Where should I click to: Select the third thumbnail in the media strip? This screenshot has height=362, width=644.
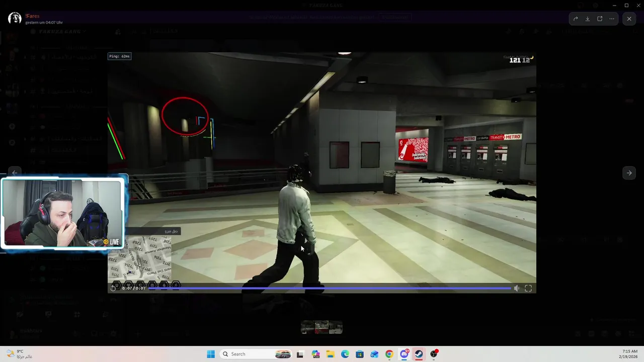[x=336, y=327]
